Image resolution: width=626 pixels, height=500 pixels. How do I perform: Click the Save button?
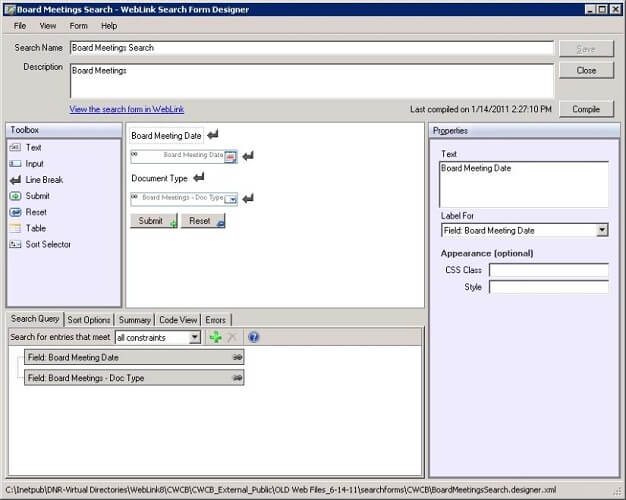(586, 49)
